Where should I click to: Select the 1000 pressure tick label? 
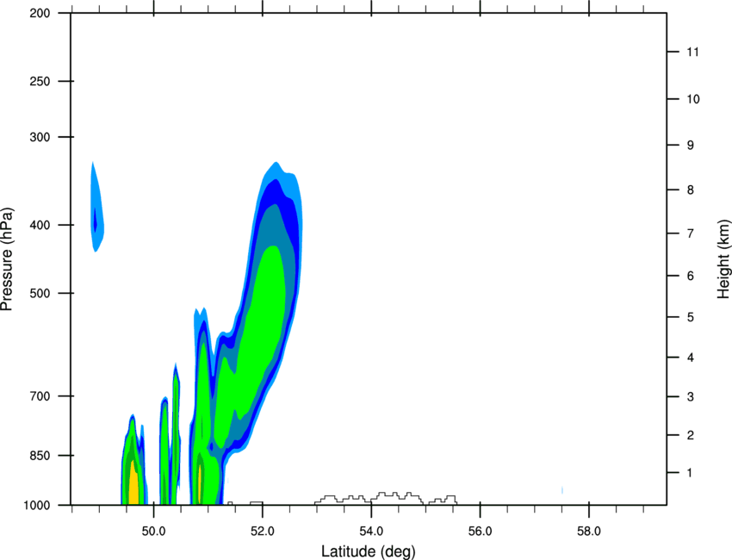coord(36,506)
